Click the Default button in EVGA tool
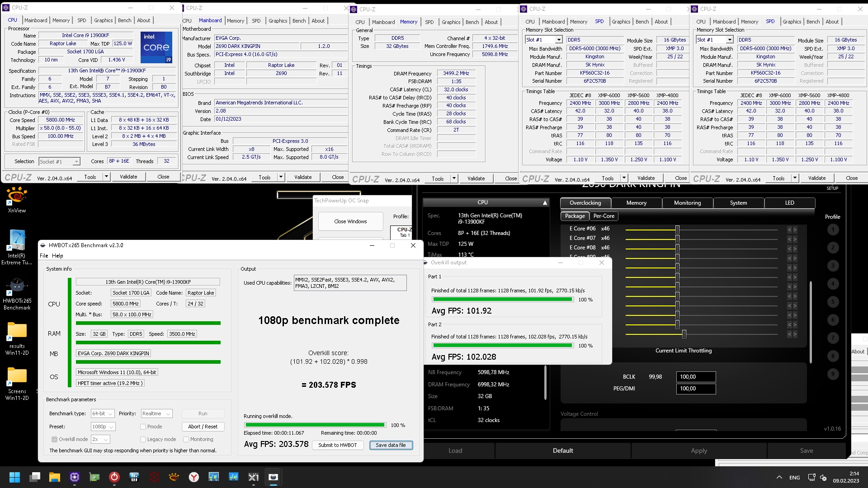 pos(563,450)
